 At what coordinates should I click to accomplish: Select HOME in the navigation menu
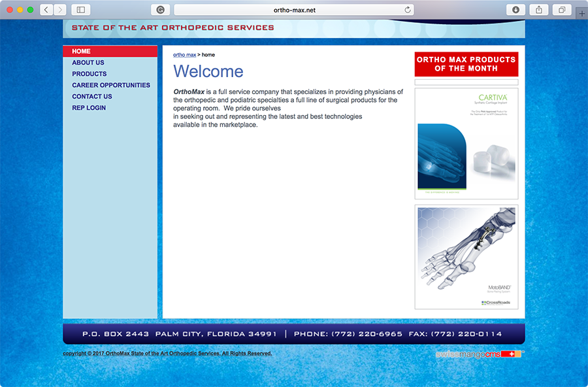[x=82, y=51]
